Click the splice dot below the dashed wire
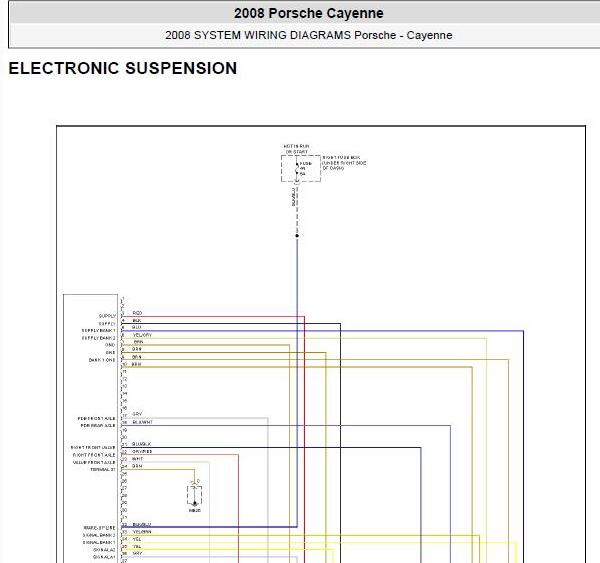Viewport: 600px width, 563px height. 297,235
